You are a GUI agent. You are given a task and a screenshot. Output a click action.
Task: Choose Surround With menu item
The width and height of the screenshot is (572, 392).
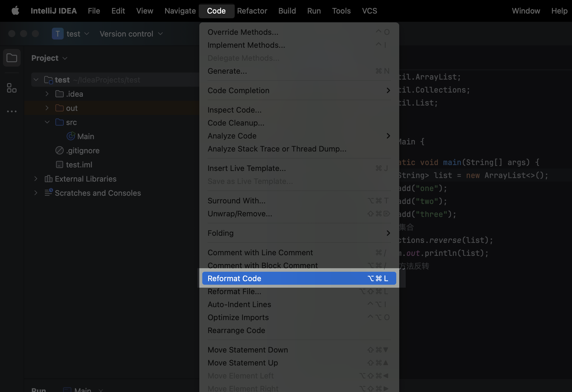299,201
